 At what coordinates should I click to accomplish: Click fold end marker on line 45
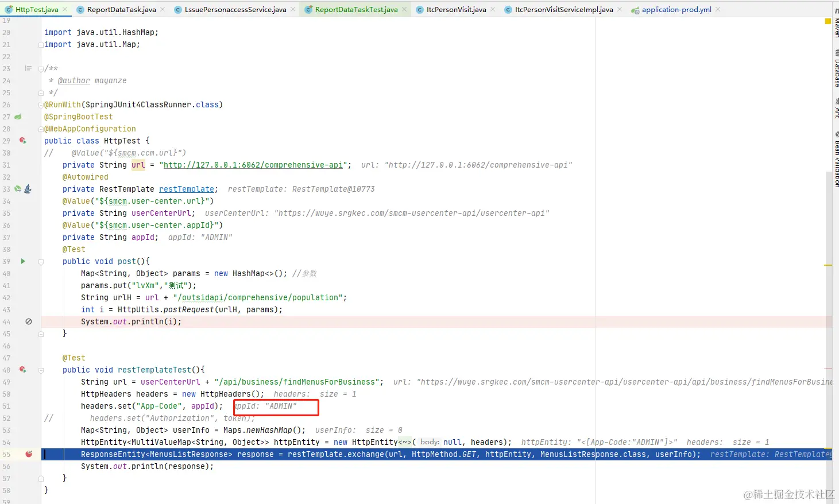tap(41, 334)
